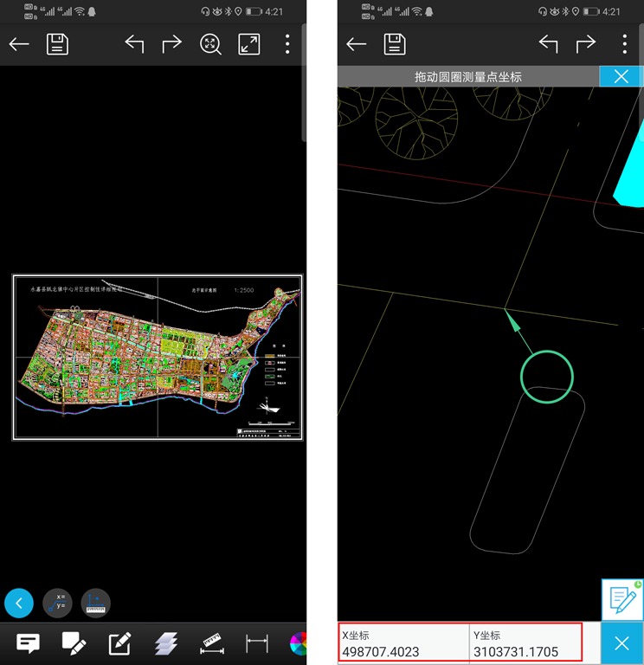Open three-dot overflow menu on right screen
Viewport: 644px width, 665px height.
click(x=624, y=44)
